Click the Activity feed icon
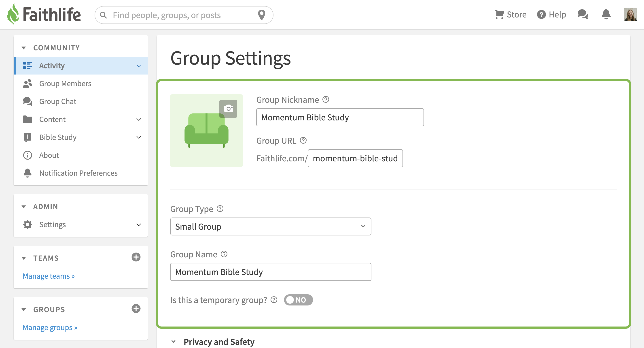This screenshot has width=644, height=348. pyautogui.click(x=28, y=66)
